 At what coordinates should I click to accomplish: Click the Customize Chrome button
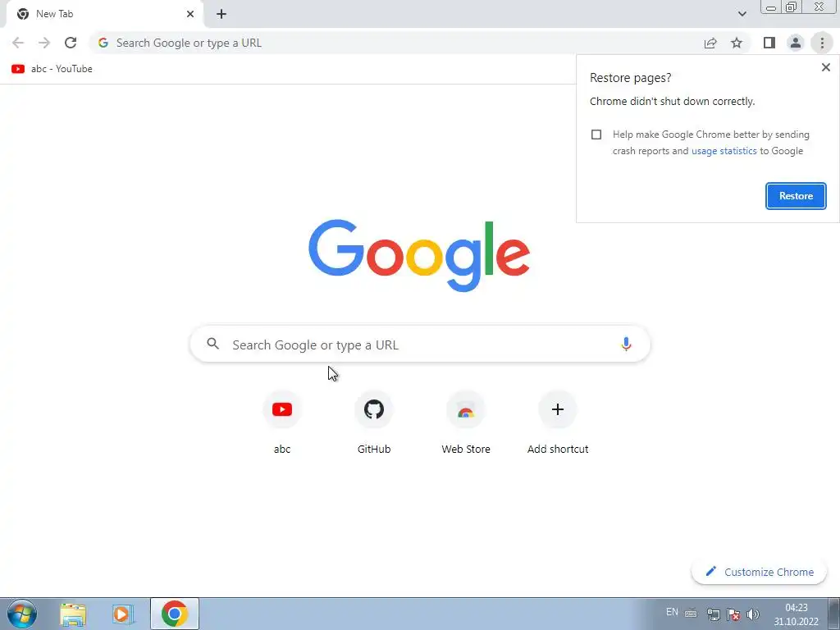click(x=759, y=572)
